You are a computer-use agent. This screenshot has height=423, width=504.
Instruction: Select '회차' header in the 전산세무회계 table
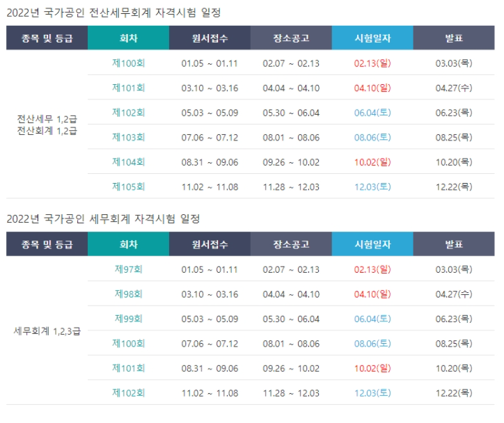[128, 38]
